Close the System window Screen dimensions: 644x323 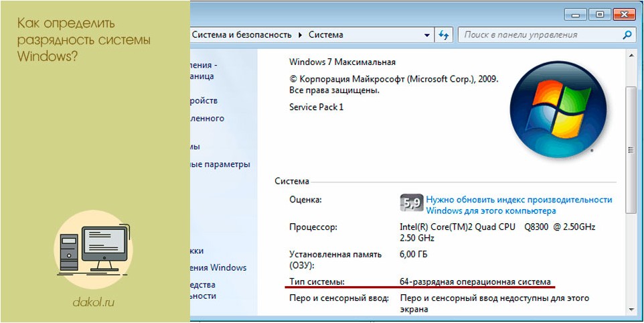coord(625,15)
